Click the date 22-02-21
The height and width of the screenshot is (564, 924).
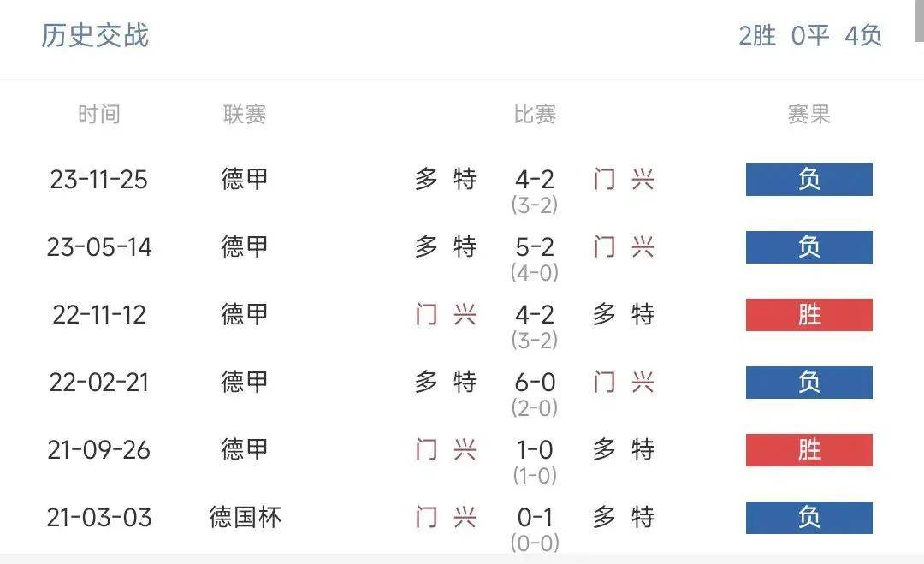pyautogui.click(x=99, y=382)
